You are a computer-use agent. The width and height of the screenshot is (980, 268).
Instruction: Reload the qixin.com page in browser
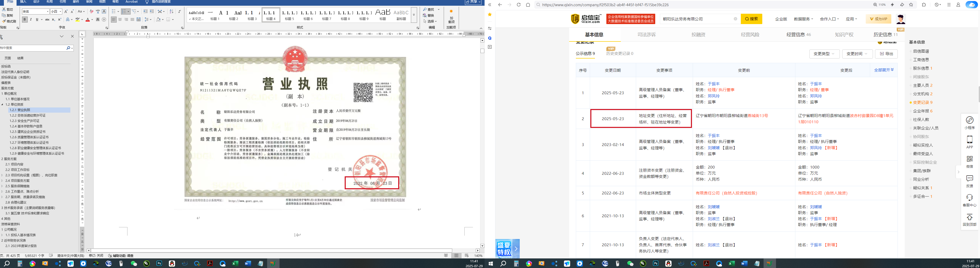(518, 5)
